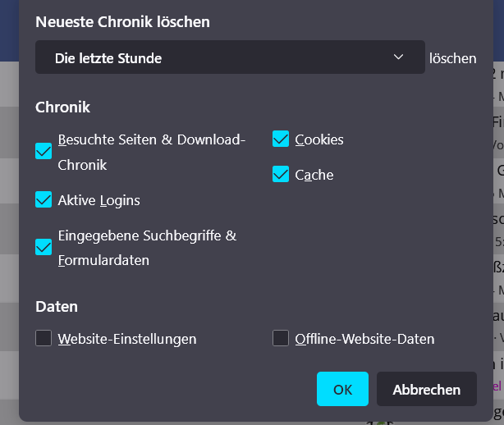This screenshot has width=504, height=425.
Task: Click the "Aktive Logins" label text
Action: 99,200
